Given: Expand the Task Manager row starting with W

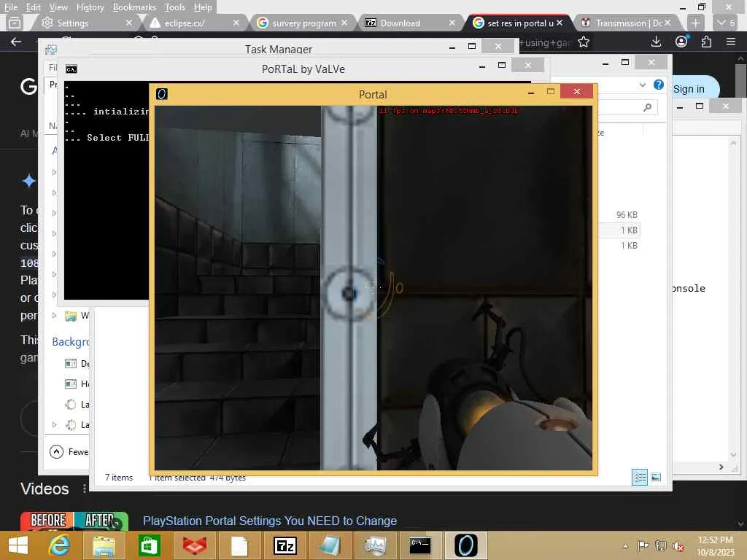Looking at the screenshot, I should (x=54, y=315).
